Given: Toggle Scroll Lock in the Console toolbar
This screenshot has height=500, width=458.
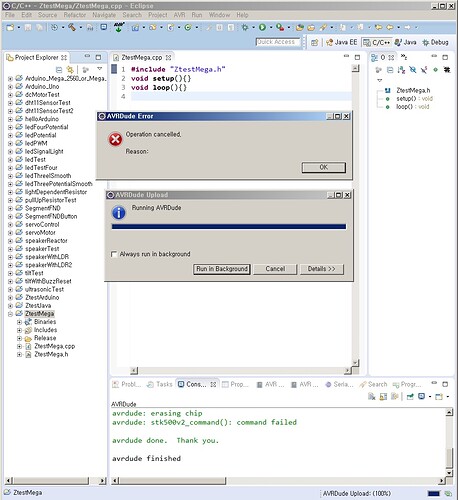Looking at the screenshot, I should click(383, 396).
